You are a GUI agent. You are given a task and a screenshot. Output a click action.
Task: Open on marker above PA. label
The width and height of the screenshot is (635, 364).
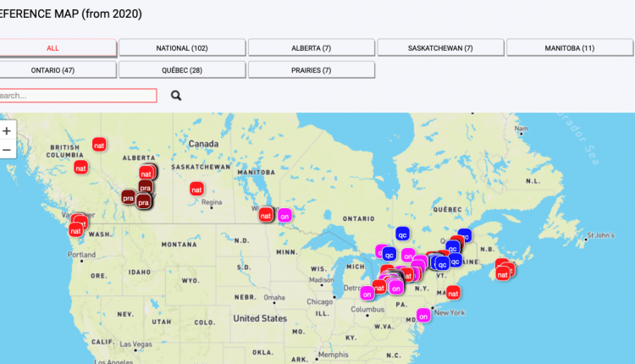(x=396, y=288)
